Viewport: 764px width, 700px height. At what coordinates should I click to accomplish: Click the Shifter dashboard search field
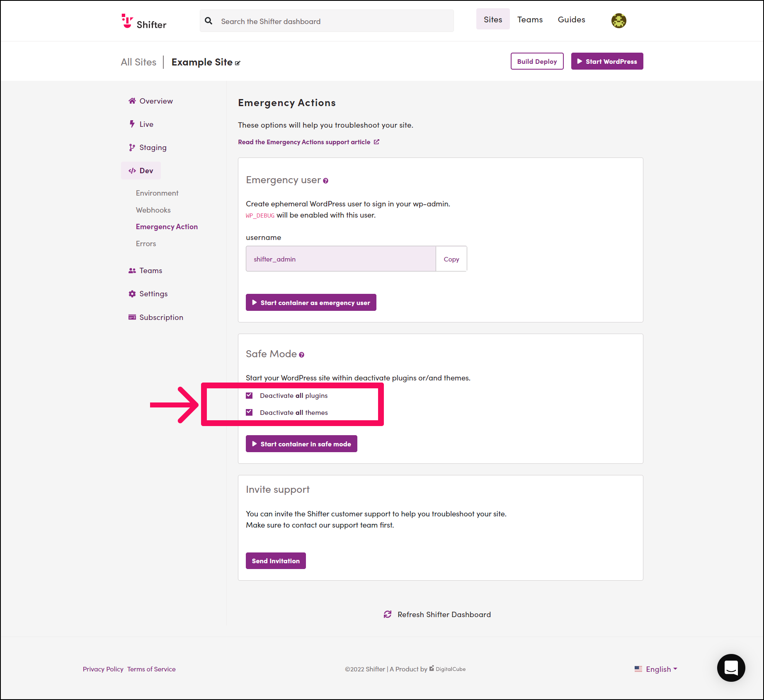click(327, 21)
